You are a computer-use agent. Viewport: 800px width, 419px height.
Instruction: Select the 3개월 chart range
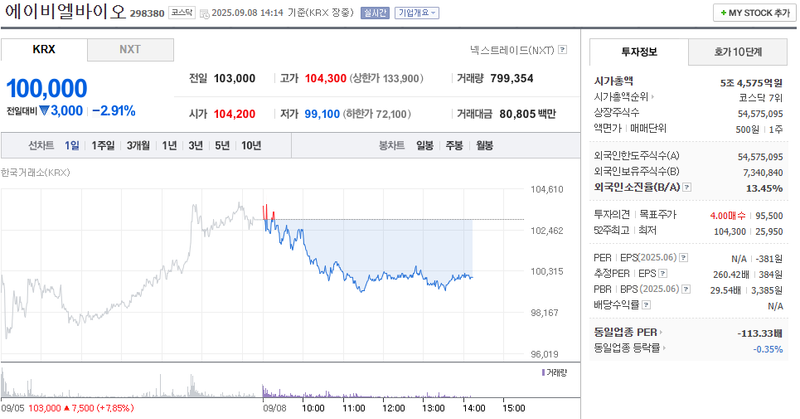coord(138,145)
